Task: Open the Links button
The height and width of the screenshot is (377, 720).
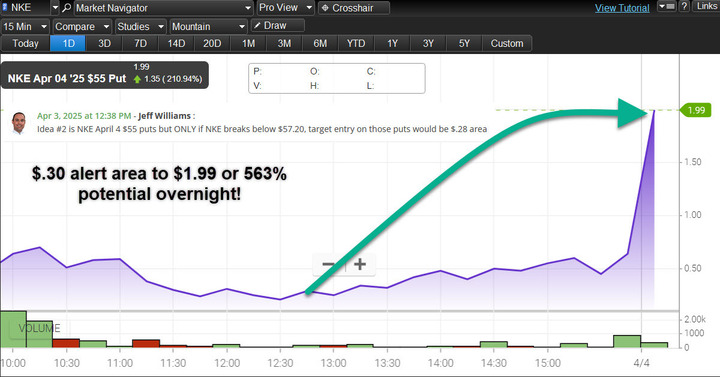Action: [706, 6]
